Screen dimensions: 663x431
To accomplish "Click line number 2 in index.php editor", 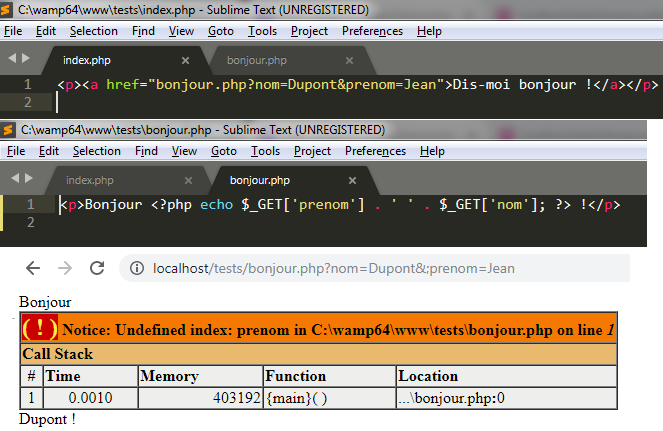I will [x=28, y=102].
